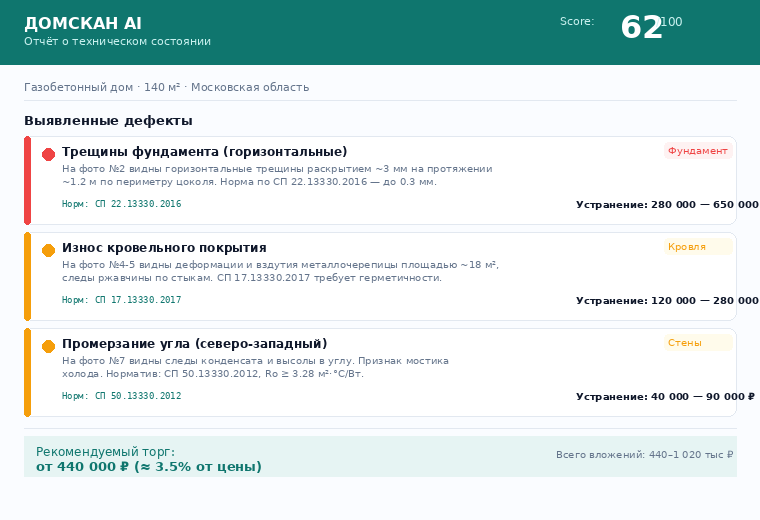Select heading Промерзание угла (северо-западный)
Image resolution: width=760 pixels, height=520 pixels.
tap(194, 344)
